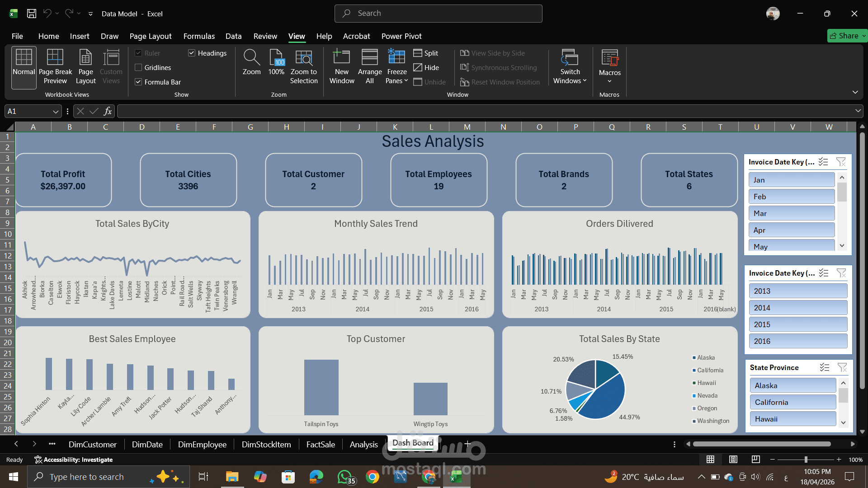Screen dimensions: 868x488
Task: Filter by 2015 in year slicer
Action: pos(798,324)
